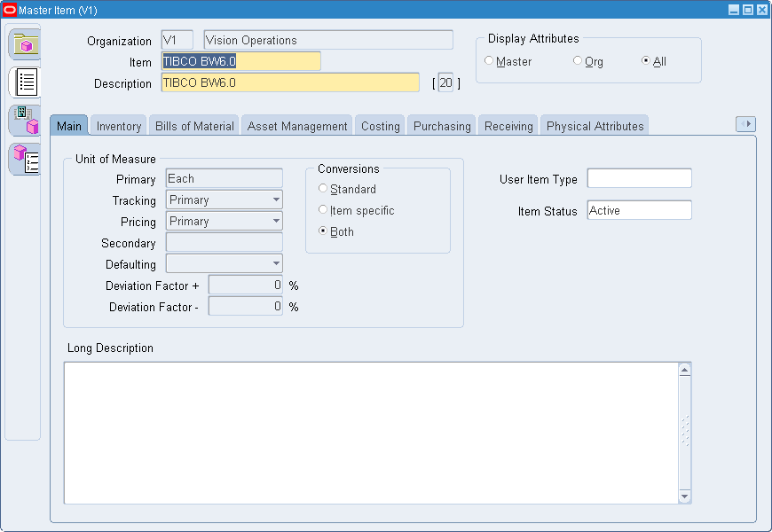
Task: Select the Org display attributes radio button
Action: click(x=578, y=60)
